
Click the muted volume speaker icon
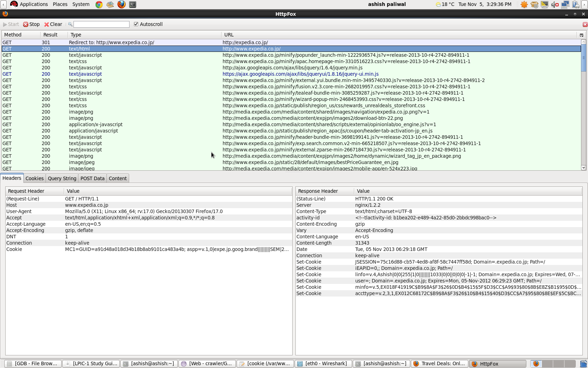(x=555, y=5)
